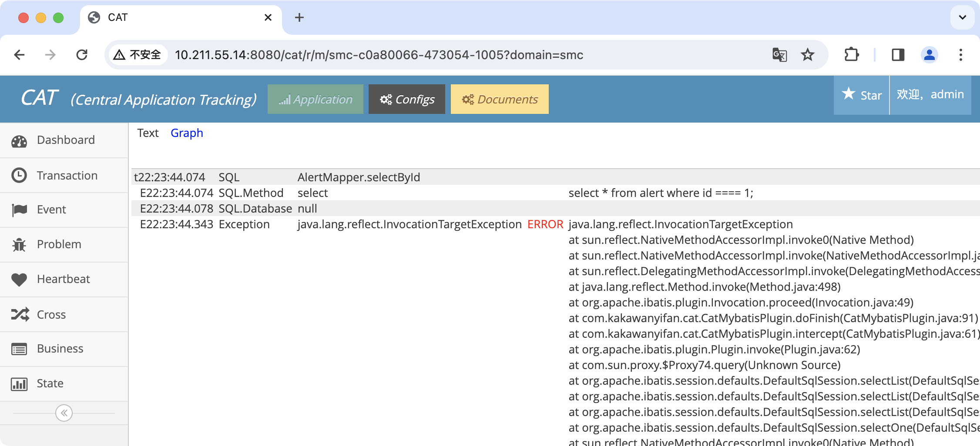This screenshot has width=980, height=446.
Task: Collapse the sidebar with double-chevron button
Action: pos(64,413)
